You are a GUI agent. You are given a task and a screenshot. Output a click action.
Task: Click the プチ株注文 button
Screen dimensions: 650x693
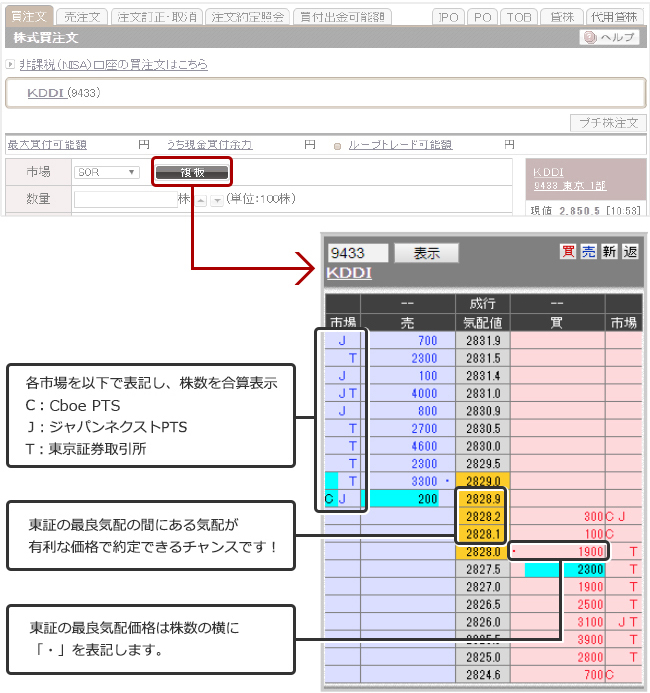point(608,122)
